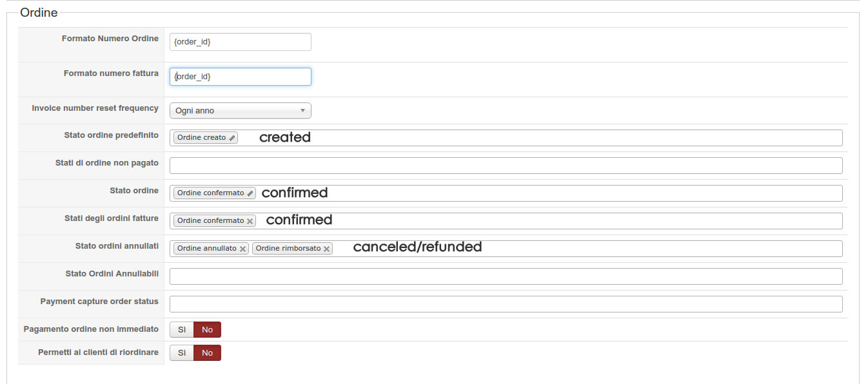This screenshot has width=868, height=384.
Task: Click the Ogni anno dropdown arrow
Action: pos(303,111)
